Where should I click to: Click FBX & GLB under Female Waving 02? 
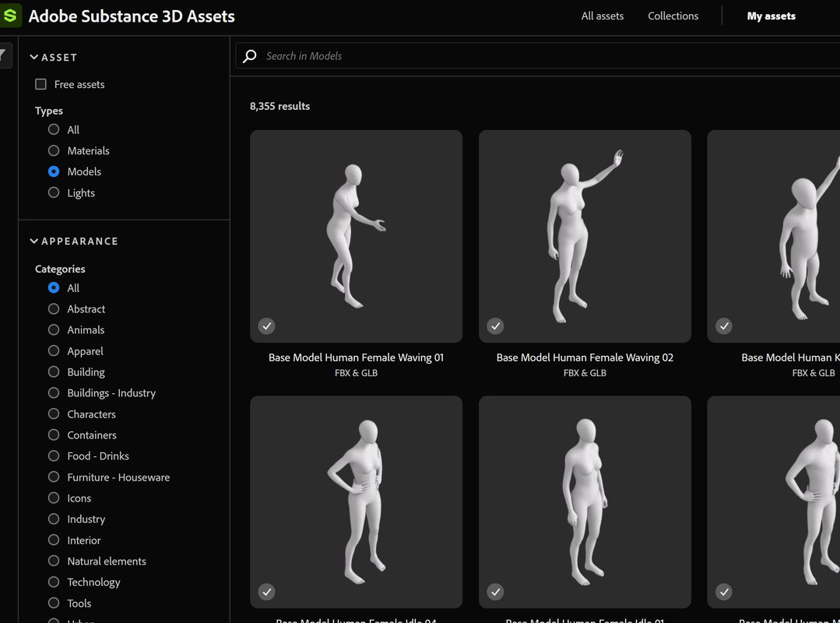(x=585, y=373)
